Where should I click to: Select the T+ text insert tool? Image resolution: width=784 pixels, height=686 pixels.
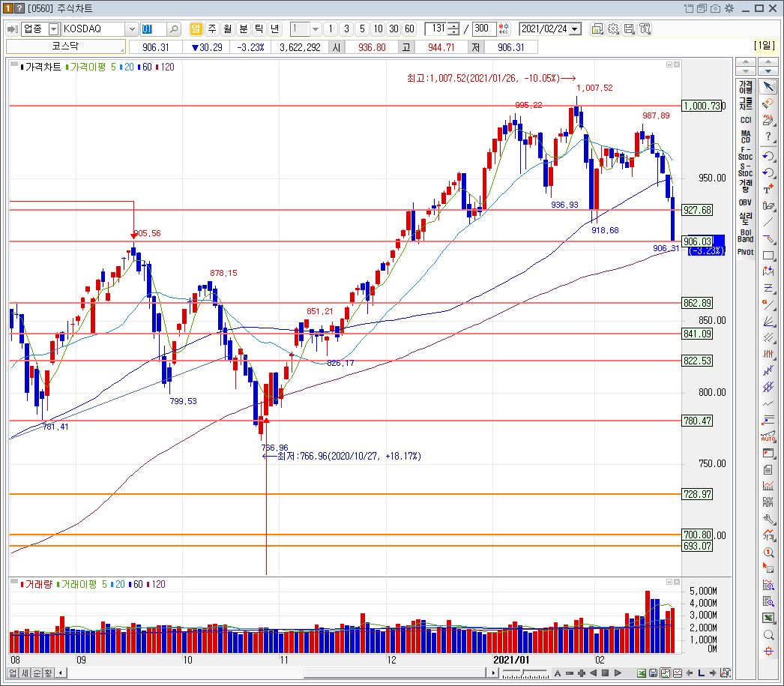(x=768, y=189)
